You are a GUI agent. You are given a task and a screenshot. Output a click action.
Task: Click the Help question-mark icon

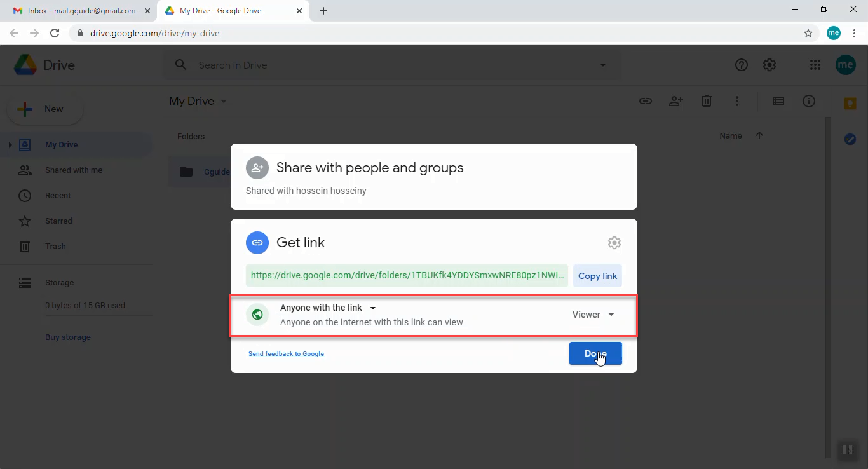tap(741, 64)
